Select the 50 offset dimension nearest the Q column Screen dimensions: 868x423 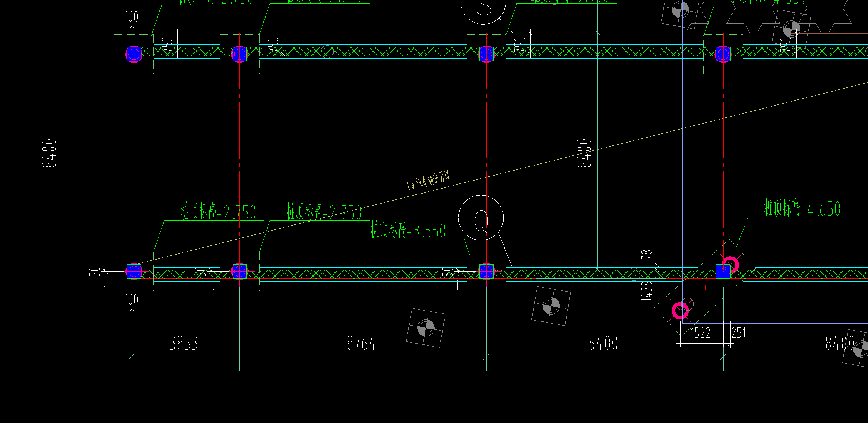447,272
